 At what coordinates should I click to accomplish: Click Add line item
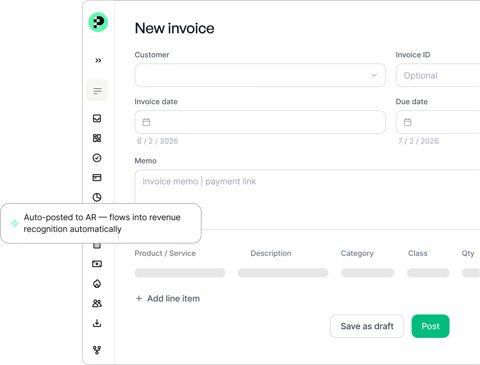168,298
